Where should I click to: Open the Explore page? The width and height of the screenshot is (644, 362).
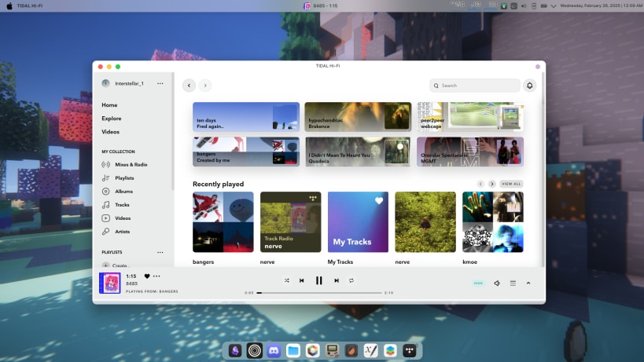(x=112, y=118)
